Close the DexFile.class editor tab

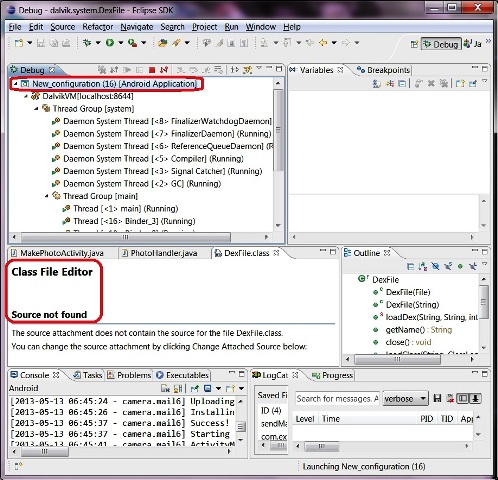coord(276,253)
